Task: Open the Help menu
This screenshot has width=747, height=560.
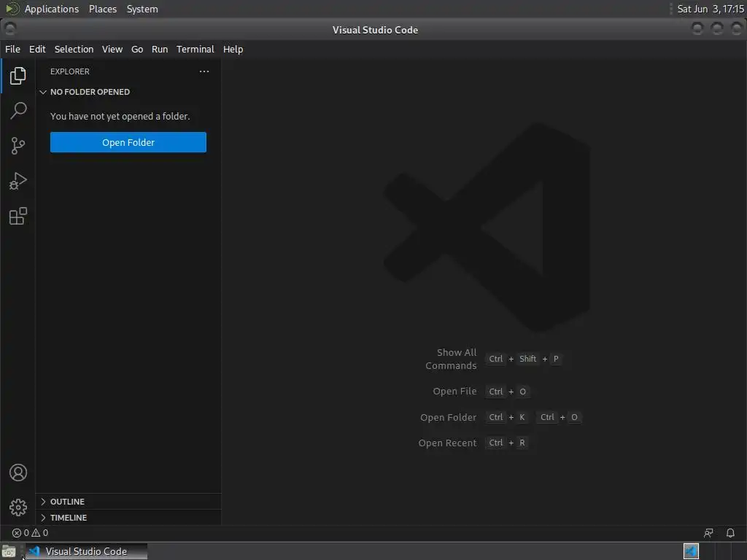Action: 233,49
